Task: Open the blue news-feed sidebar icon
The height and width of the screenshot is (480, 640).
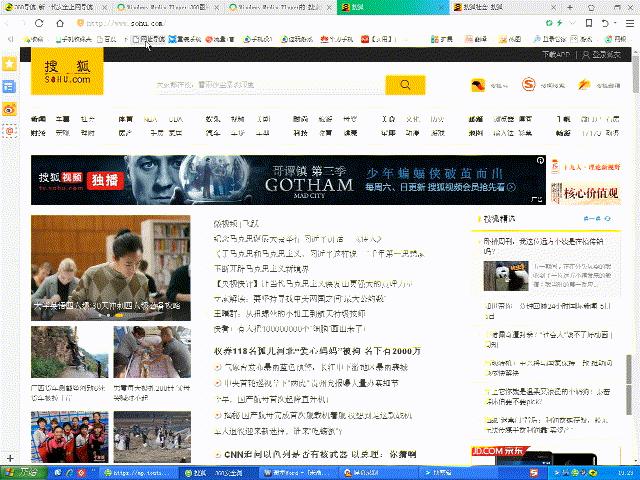Action: 9,87
